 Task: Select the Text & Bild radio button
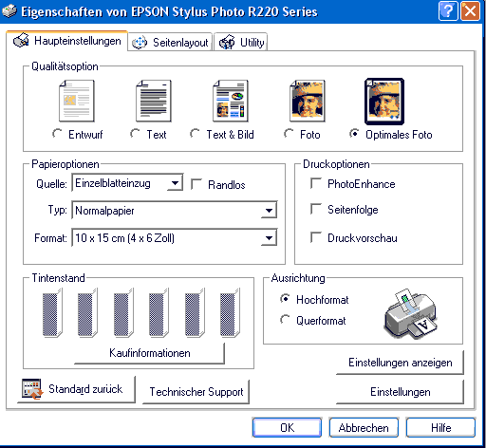pos(195,134)
